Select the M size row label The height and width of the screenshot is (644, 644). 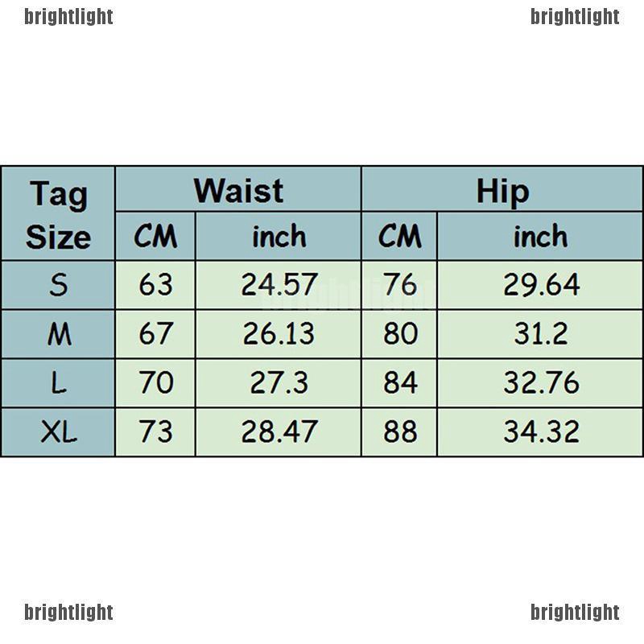pos(58,334)
